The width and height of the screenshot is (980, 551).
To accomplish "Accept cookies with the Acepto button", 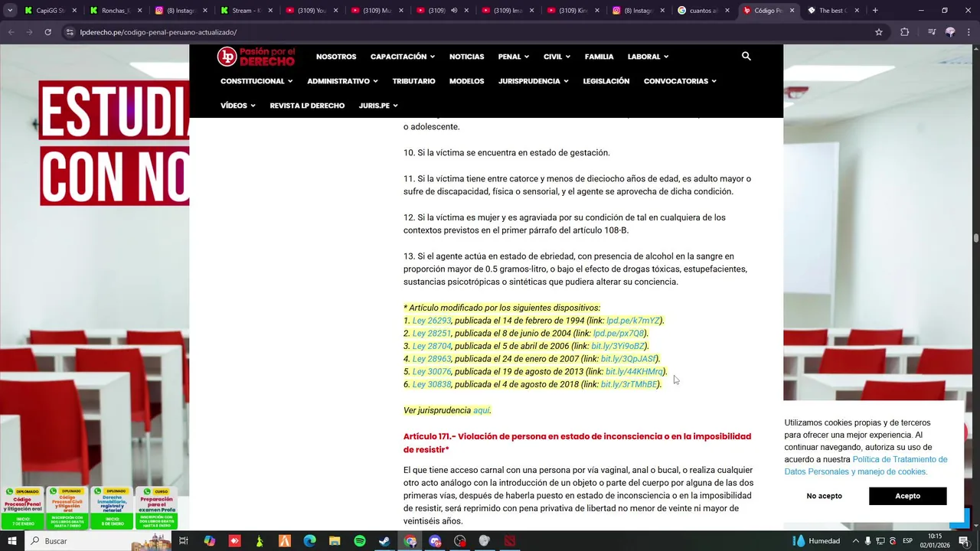I will [907, 496].
